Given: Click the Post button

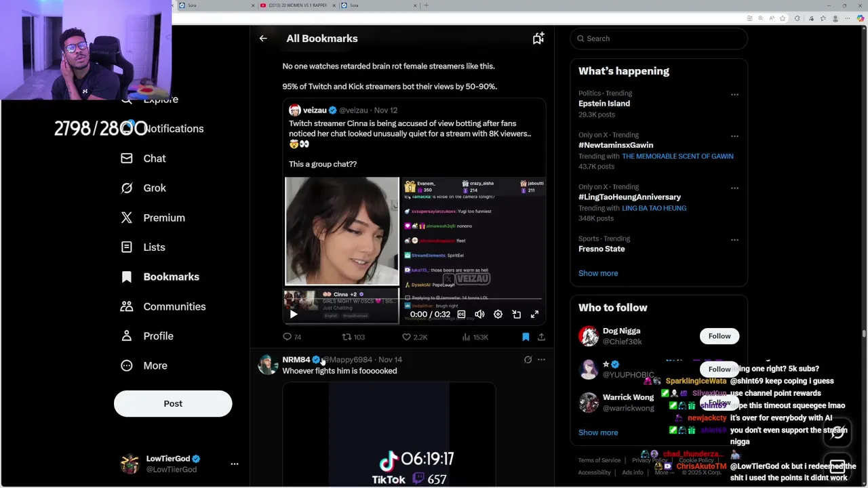Looking at the screenshot, I should pos(173,404).
